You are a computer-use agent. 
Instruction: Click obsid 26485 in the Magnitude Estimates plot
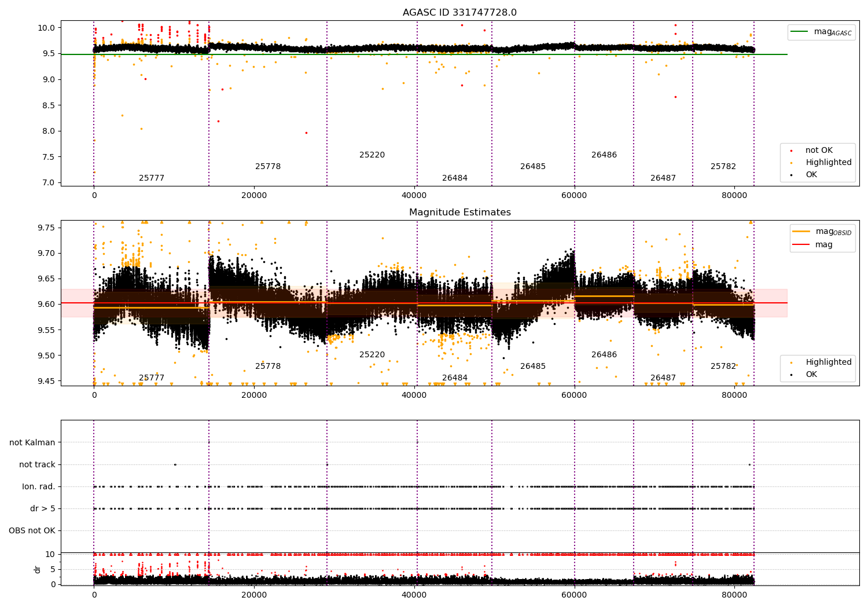tap(533, 367)
